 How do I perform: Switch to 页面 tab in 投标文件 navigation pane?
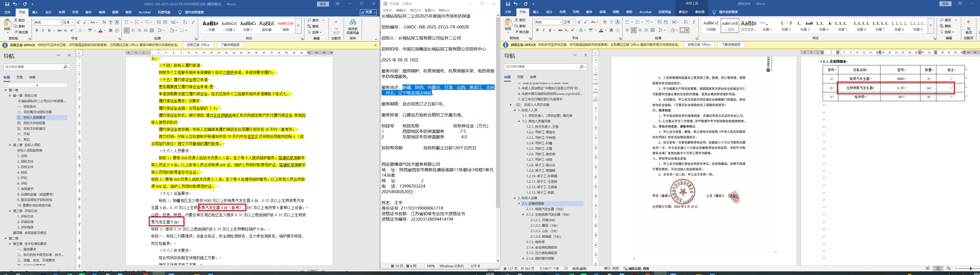click(x=520, y=77)
